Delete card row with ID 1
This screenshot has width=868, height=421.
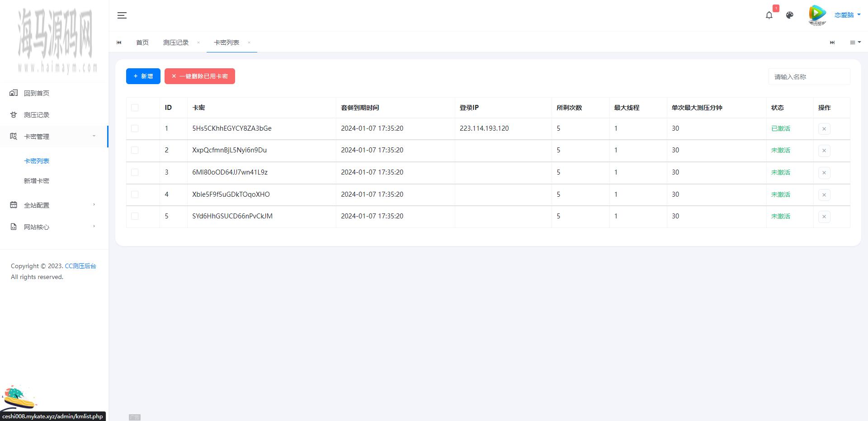coord(824,129)
